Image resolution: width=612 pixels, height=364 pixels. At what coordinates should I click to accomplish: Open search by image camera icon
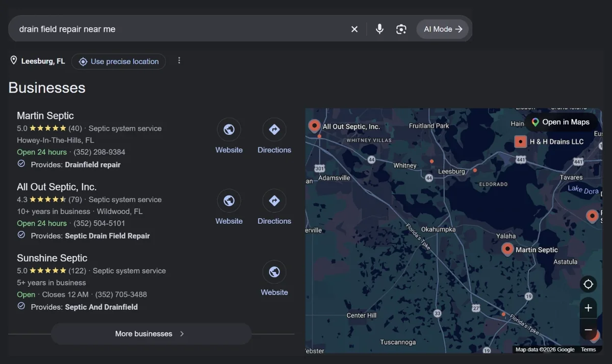(x=401, y=29)
